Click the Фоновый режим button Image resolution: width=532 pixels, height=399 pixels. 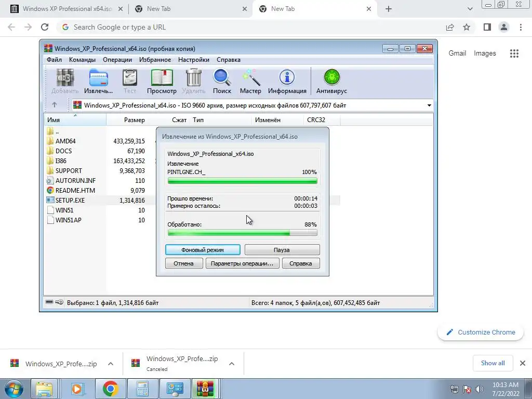(203, 250)
